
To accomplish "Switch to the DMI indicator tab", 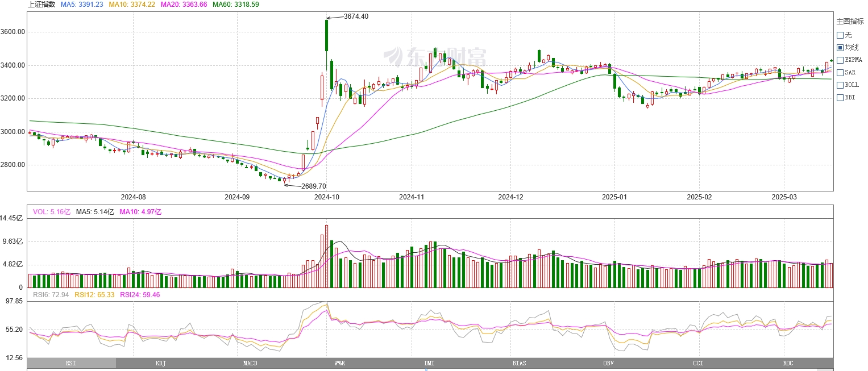I will click(x=429, y=363).
